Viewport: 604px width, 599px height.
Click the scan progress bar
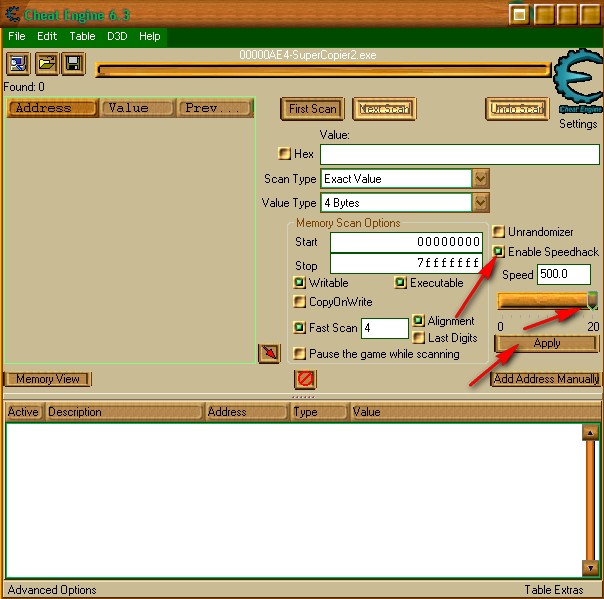click(x=324, y=70)
